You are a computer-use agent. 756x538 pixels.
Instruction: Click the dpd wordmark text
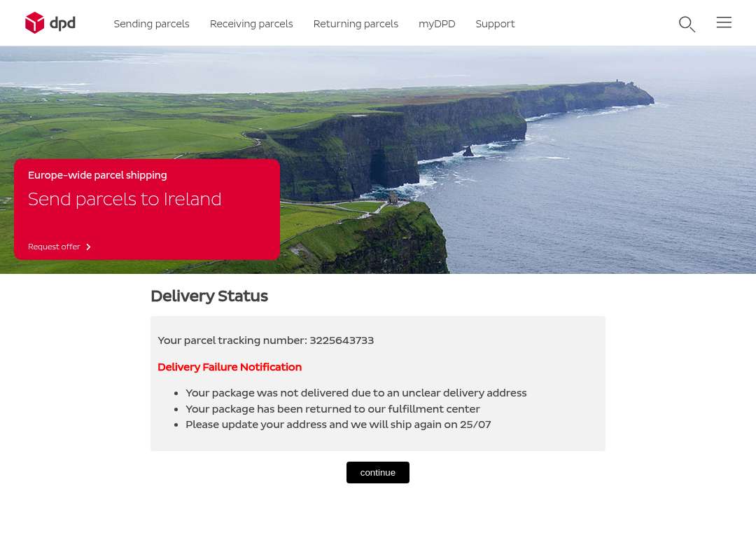point(63,23)
